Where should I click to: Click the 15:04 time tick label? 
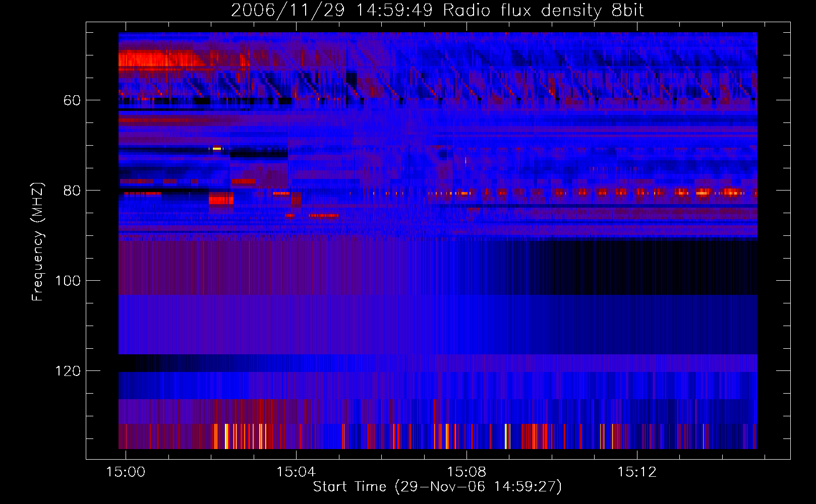pos(296,472)
